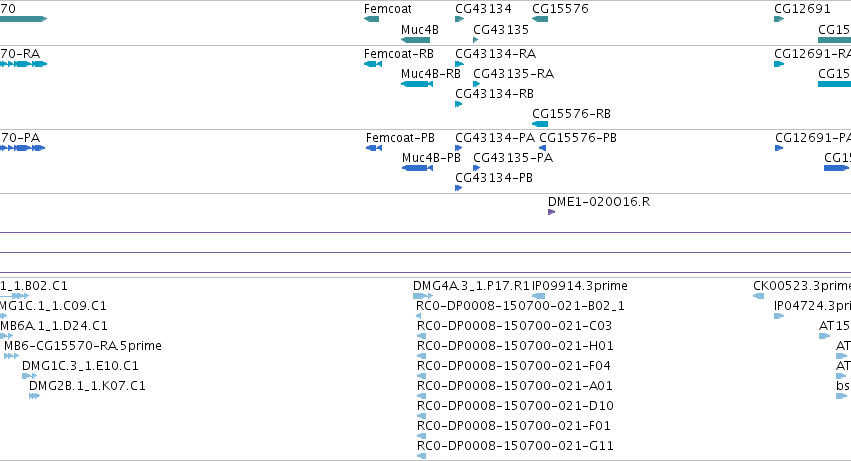The height and width of the screenshot is (461, 851).
Task: Click transcript CG43134-RA
Action: click(x=495, y=54)
